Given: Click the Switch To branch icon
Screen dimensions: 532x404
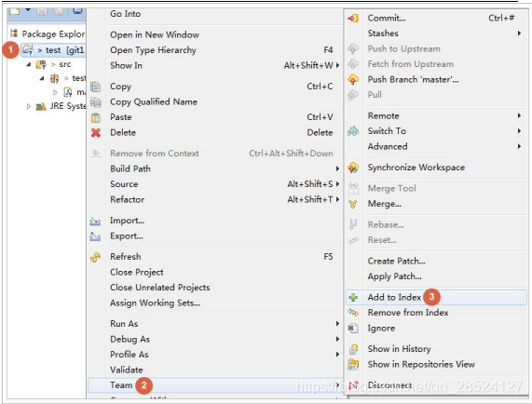Looking at the screenshot, I should [353, 131].
